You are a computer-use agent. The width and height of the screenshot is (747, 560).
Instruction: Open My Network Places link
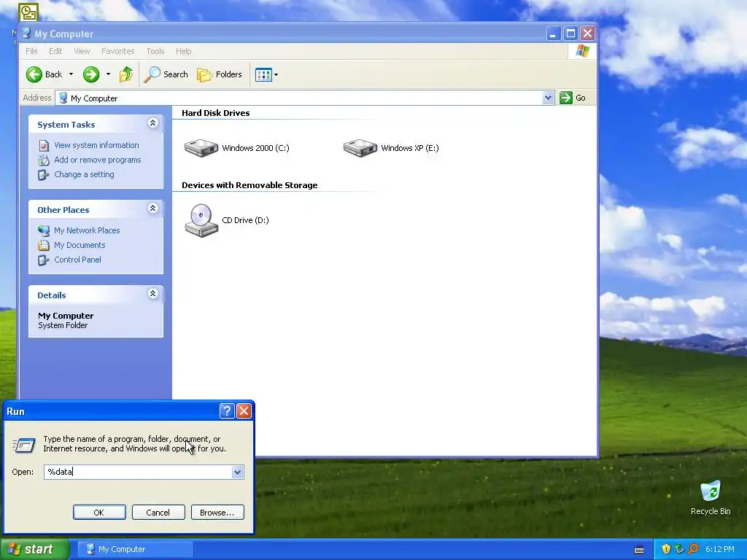click(87, 230)
